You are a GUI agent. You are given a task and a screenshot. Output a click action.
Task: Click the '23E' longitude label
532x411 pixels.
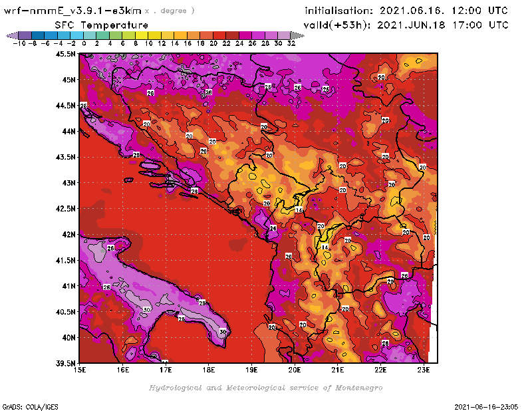[x=424, y=370]
